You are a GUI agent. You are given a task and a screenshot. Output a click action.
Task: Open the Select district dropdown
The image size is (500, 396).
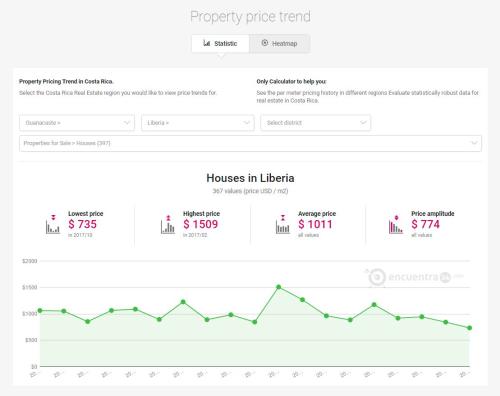coord(315,123)
